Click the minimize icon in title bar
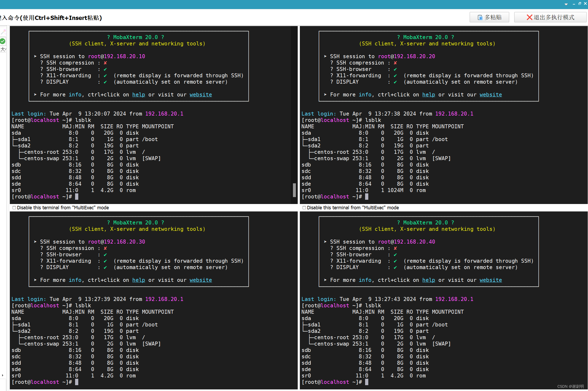Image resolution: width=588 pixels, height=391 pixels. tap(574, 4)
